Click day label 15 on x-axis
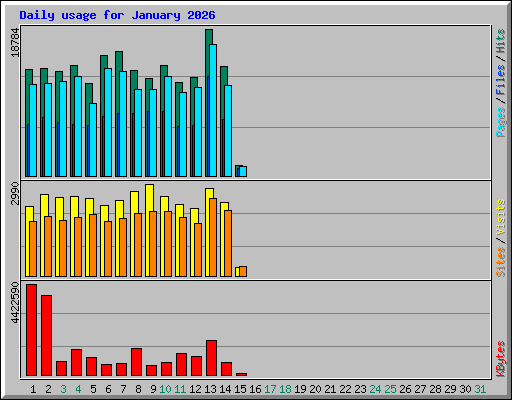 click(x=240, y=389)
